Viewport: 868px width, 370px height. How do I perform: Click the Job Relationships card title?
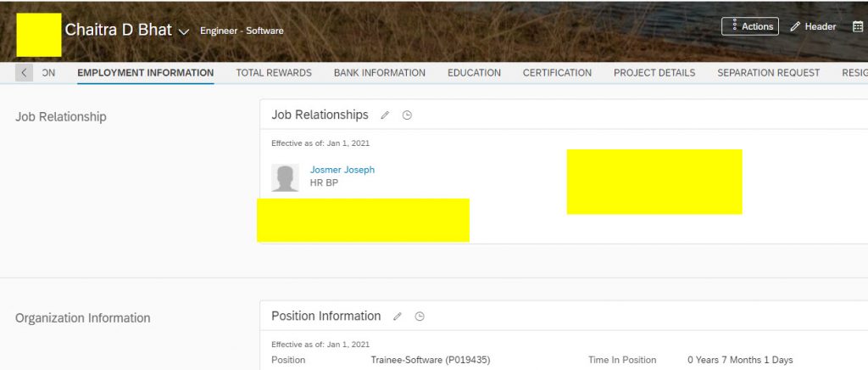tap(320, 115)
